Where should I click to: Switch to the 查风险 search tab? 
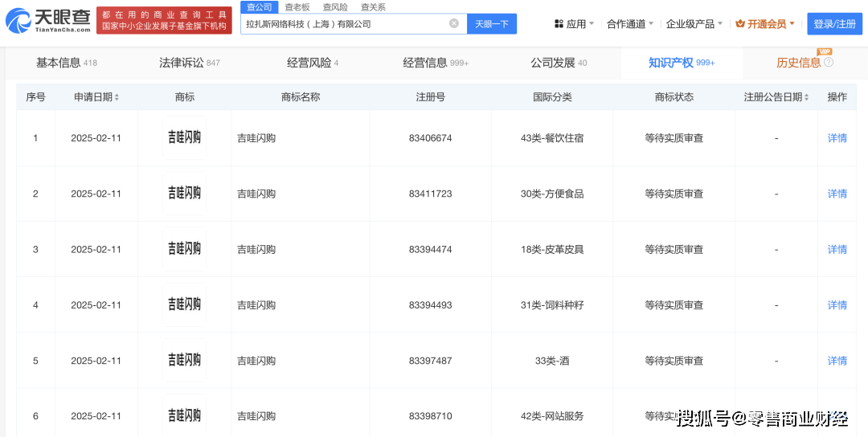click(335, 7)
